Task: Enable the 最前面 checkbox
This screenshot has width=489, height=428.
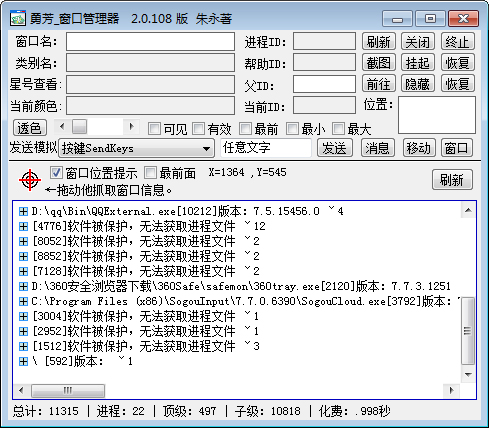Action: click(x=150, y=173)
